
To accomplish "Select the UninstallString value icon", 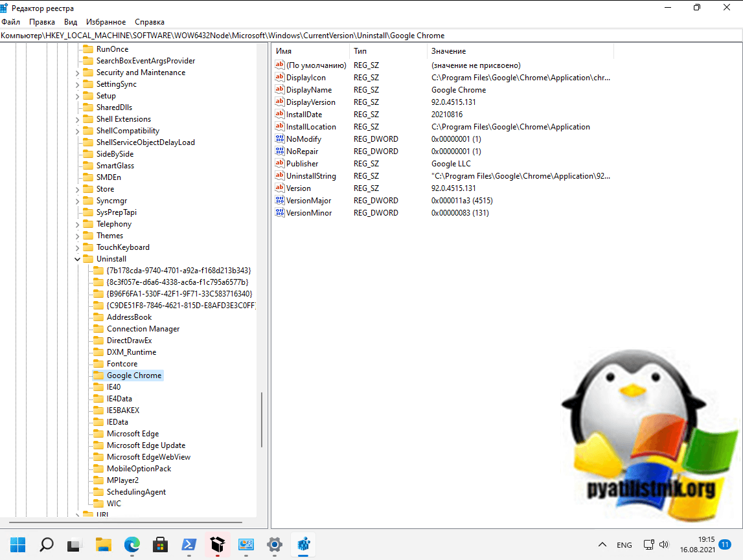I will pyautogui.click(x=280, y=176).
